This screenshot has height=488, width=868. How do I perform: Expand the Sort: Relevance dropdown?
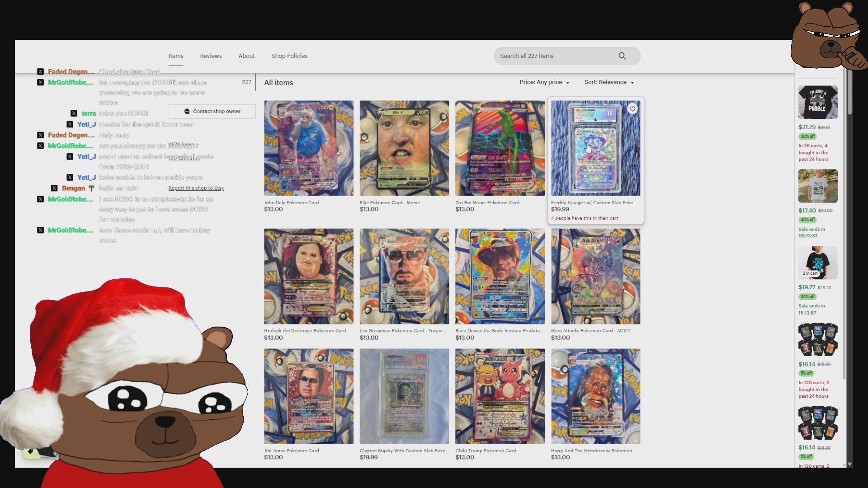tap(608, 82)
